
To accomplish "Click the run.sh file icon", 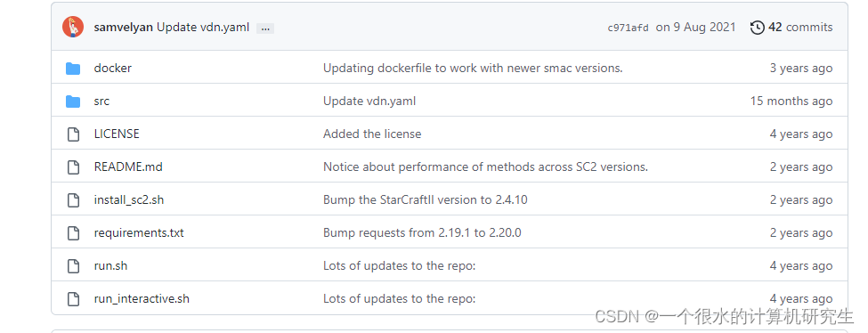I will point(73,266).
